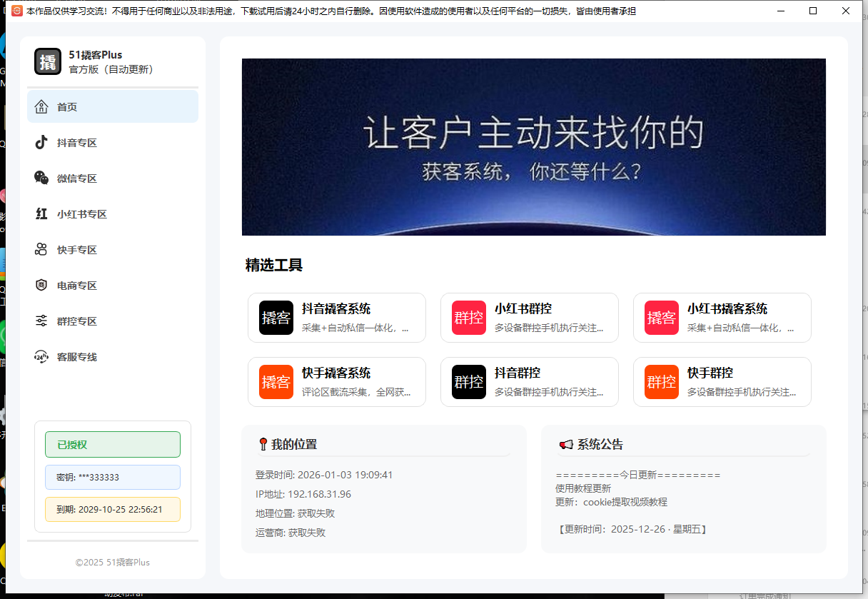Click the 51撬客Plus app logo icon
This screenshot has width=868, height=599.
[48, 61]
